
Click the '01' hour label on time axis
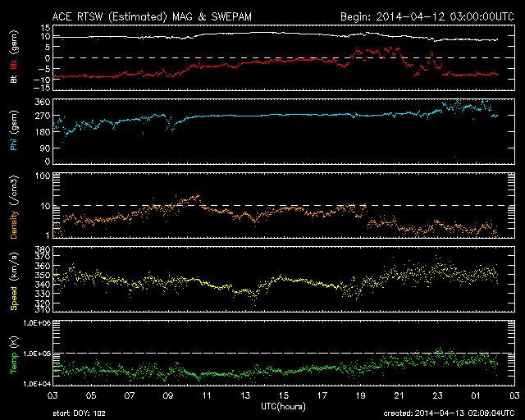[x=476, y=395]
